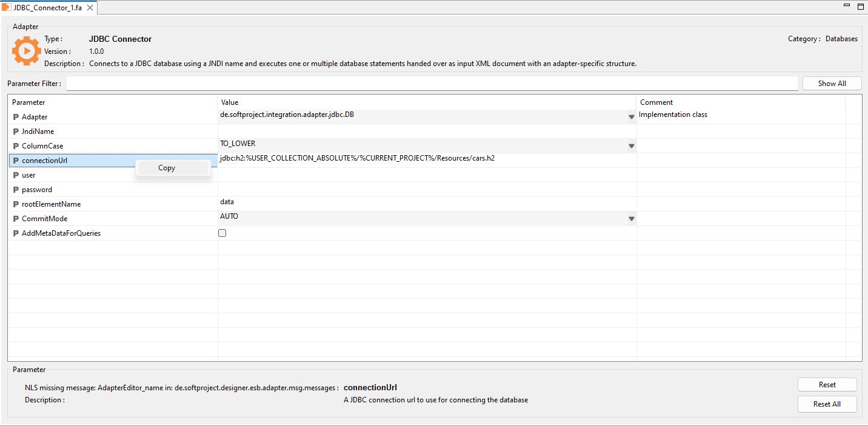Minimize the editor pane via top-right icon
This screenshot has width=868, height=426.
(847, 7)
